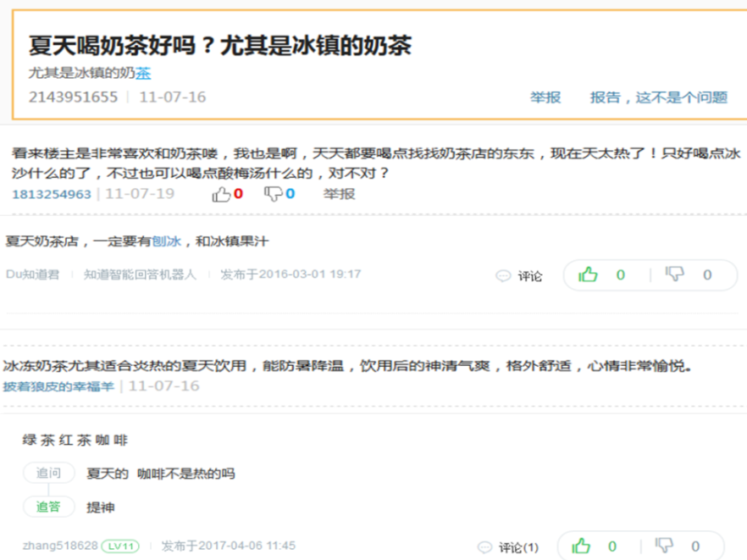Viewport: 747px width, 560px height.
Task: Give a thumbs down to Du知道君's answer
Action: tap(674, 274)
